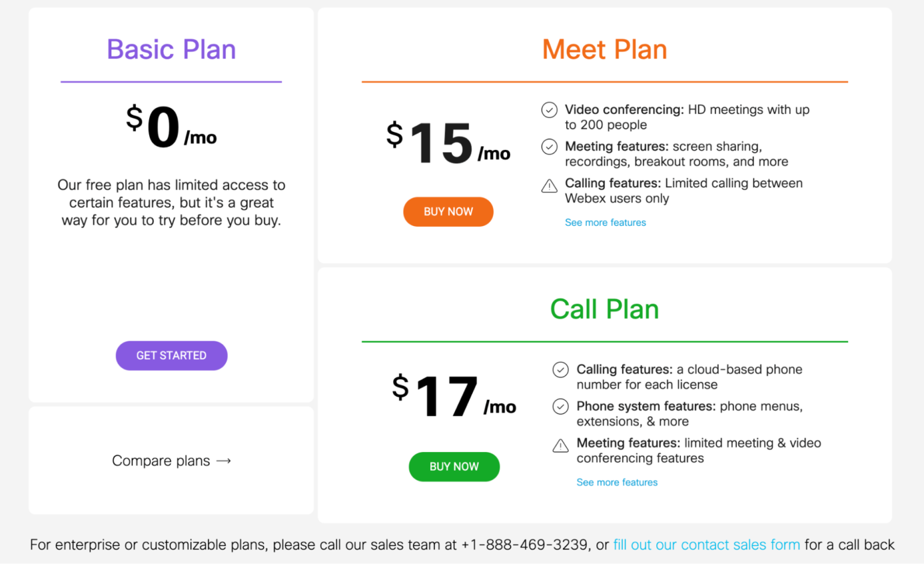The height and width of the screenshot is (564, 924).
Task: Click the $15/mo price text
Action: [x=448, y=143]
